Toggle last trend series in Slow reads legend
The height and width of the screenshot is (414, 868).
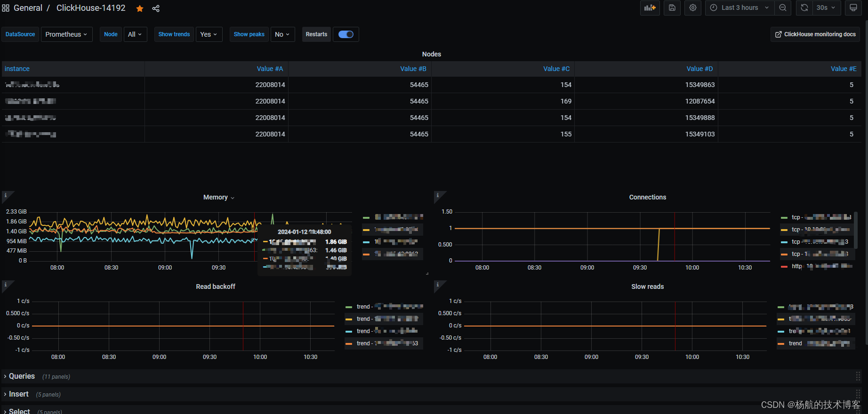pos(819,343)
